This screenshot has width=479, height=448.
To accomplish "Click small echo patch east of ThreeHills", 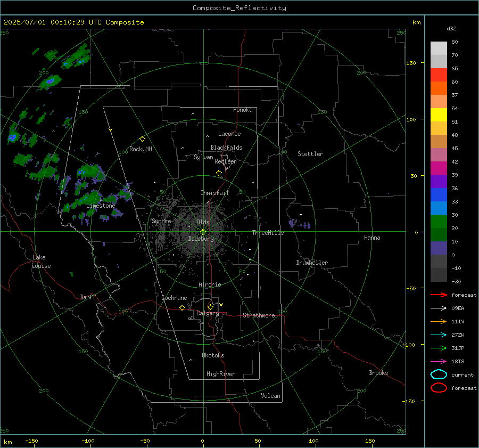I will coord(300,224).
